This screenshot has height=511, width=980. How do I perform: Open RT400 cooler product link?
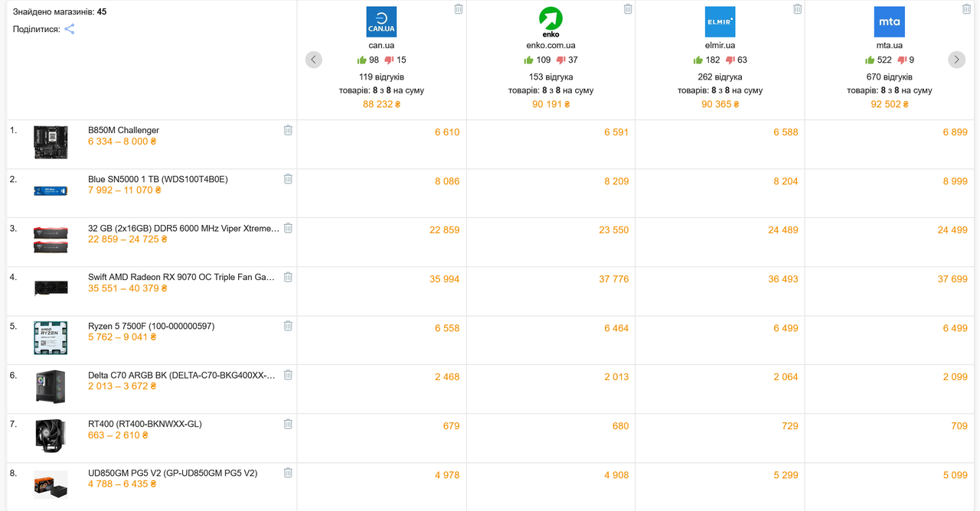click(x=145, y=424)
